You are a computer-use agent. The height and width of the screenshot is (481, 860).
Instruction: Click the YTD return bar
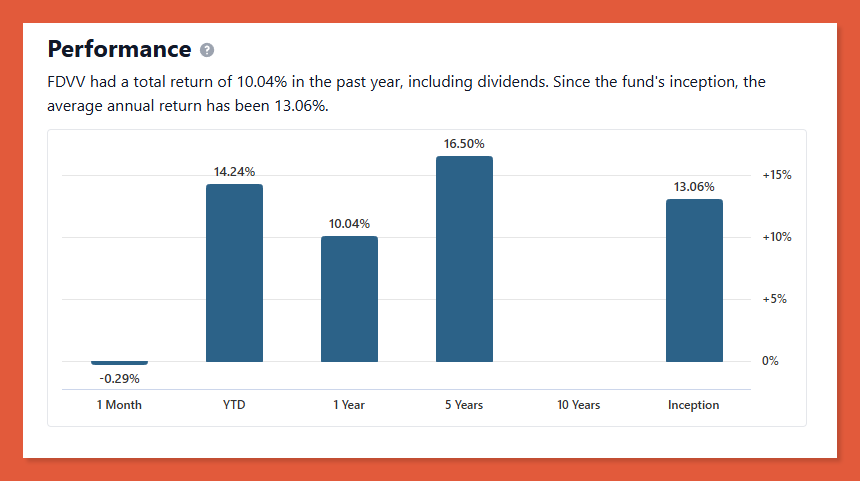(x=234, y=273)
